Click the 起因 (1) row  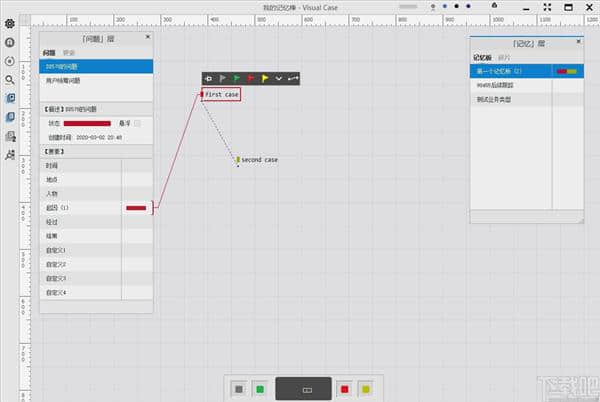pos(96,208)
